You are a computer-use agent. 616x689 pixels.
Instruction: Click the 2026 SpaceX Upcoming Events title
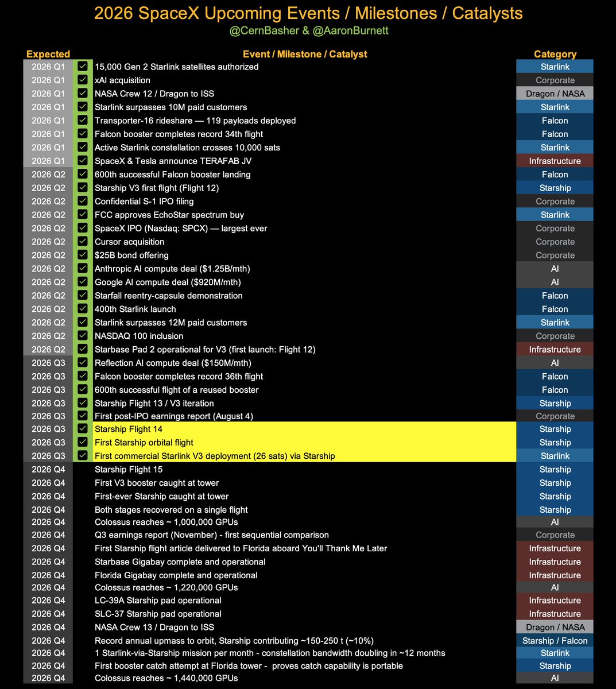click(308, 13)
